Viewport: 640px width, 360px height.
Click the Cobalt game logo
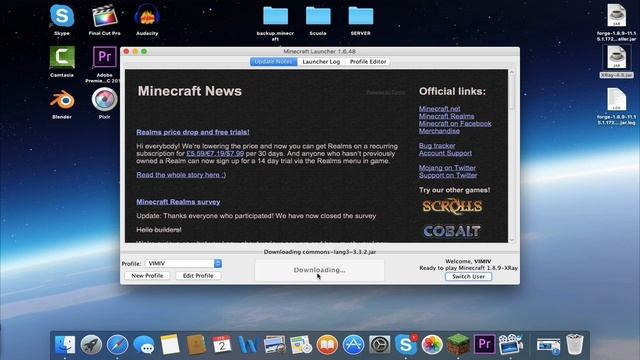tap(451, 231)
